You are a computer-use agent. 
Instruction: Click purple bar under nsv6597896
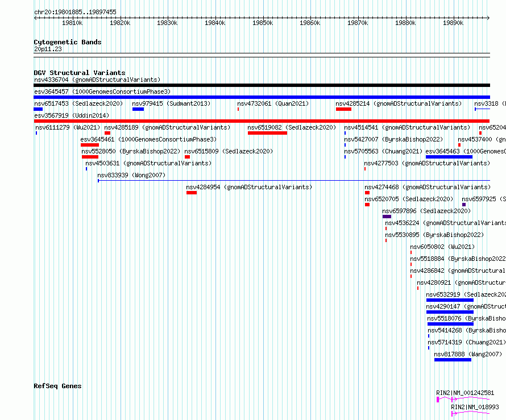[x=387, y=217]
